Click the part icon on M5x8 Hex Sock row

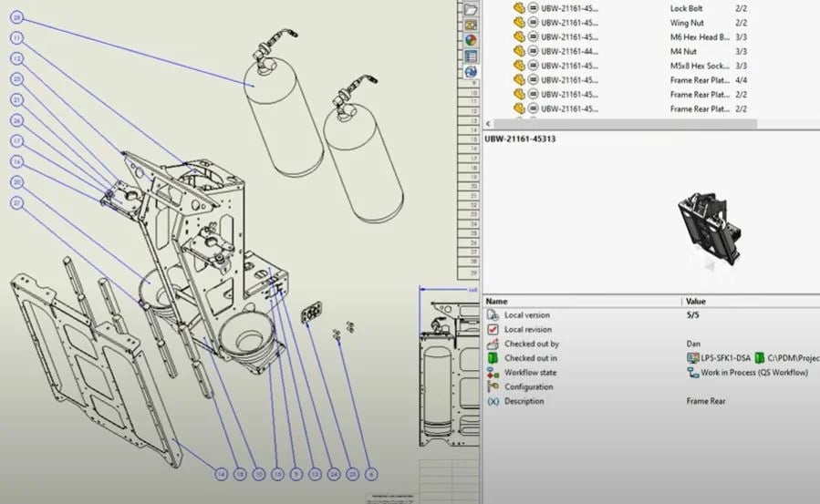[519, 66]
